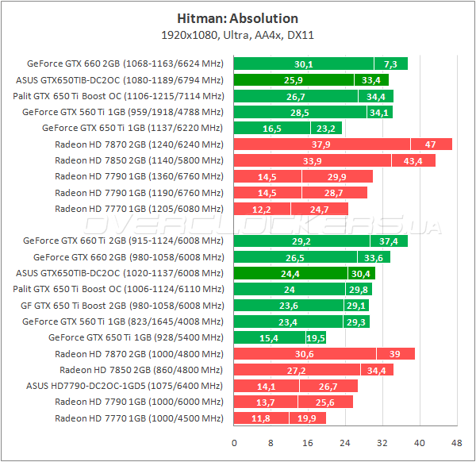Click the 24 mark on the horizontal axis
This screenshot has width=476, height=462.
[x=345, y=442]
